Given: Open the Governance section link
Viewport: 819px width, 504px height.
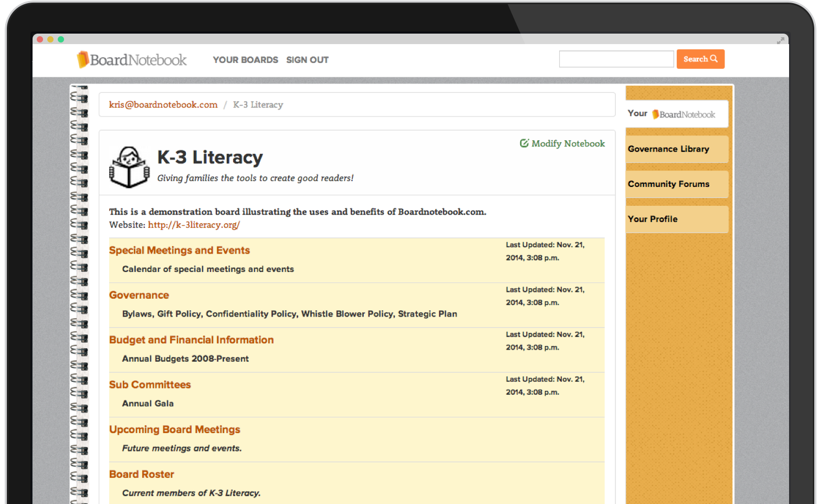Looking at the screenshot, I should pos(139,295).
